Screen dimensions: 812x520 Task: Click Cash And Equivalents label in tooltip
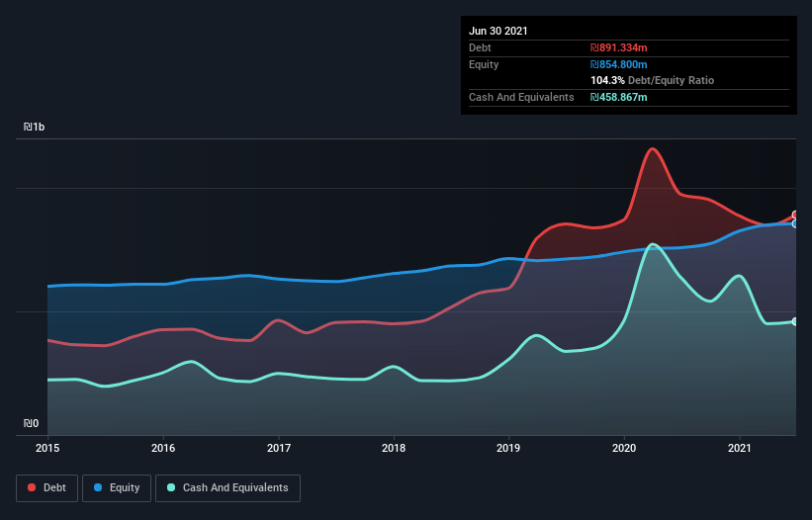click(521, 97)
